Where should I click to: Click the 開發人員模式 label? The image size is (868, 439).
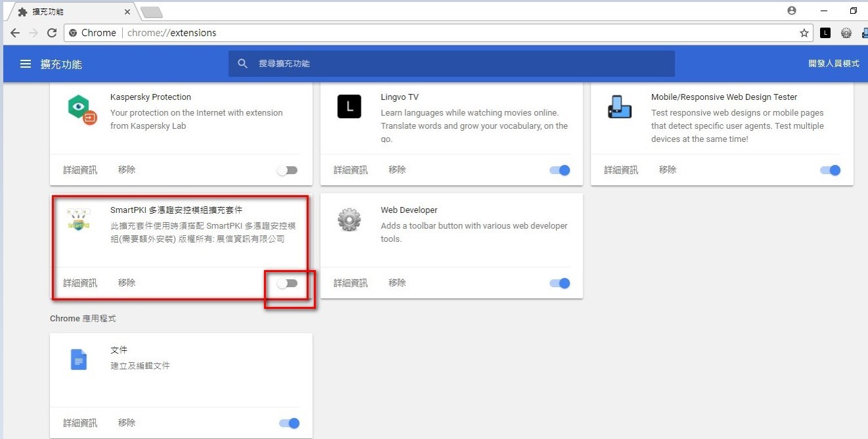click(x=834, y=64)
